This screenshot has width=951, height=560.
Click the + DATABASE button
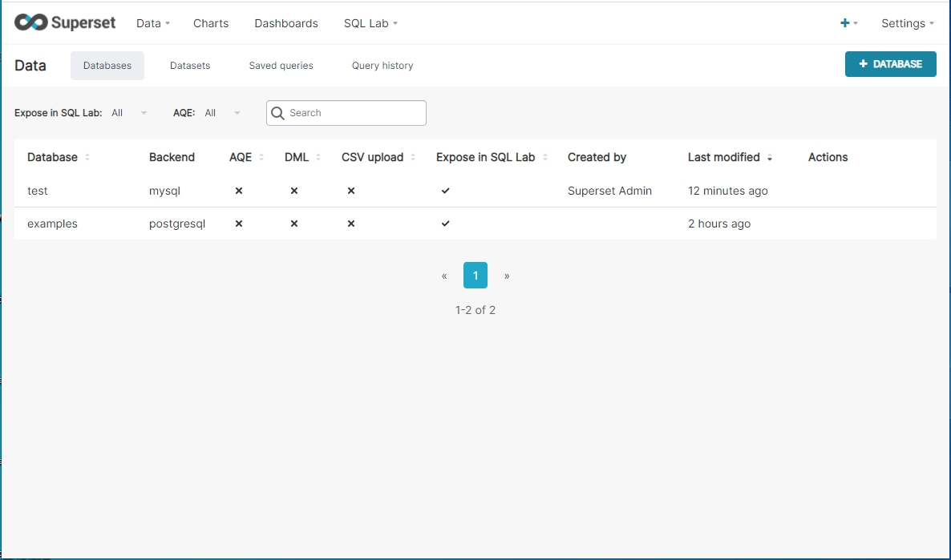pyautogui.click(x=890, y=64)
